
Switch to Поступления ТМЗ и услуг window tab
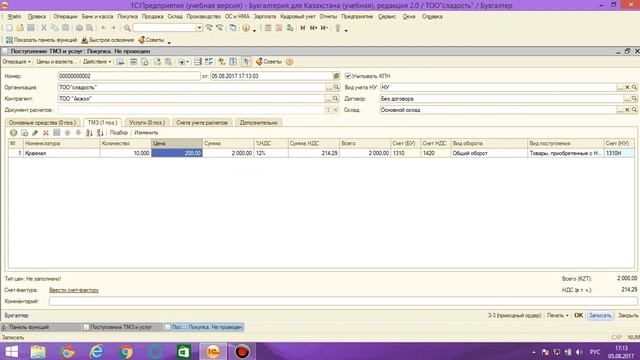click(x=121, y=327)
